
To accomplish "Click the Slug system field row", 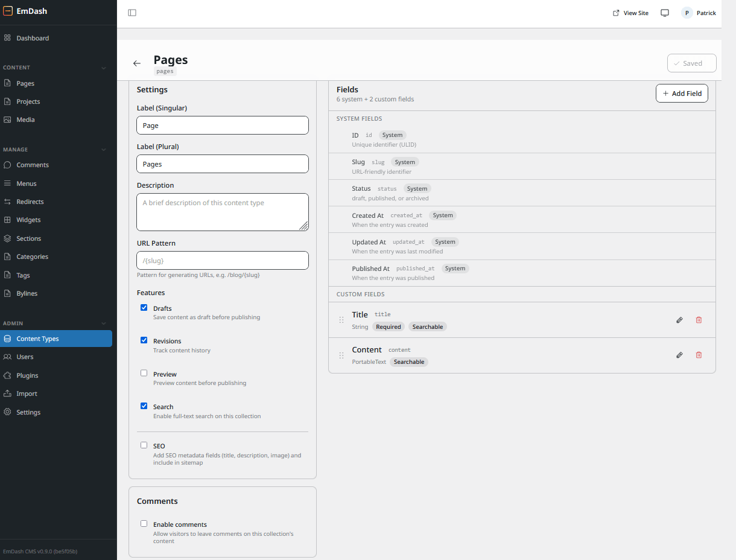I will point(522,167).
